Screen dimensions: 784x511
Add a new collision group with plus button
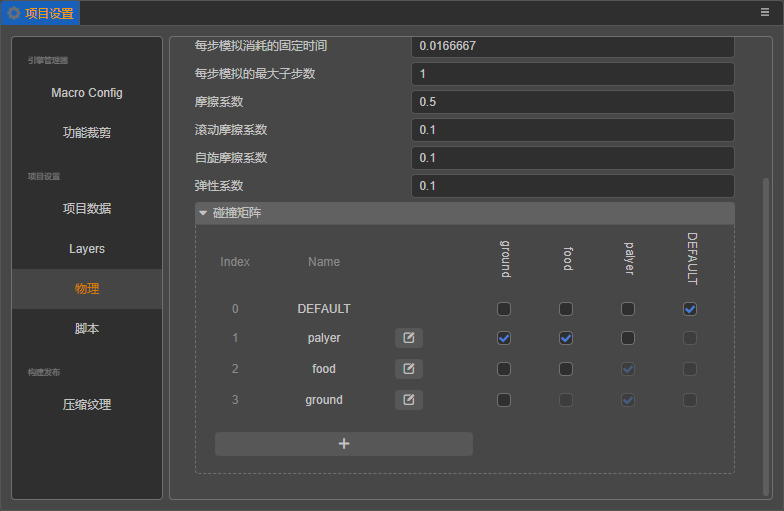click(344, 444)
